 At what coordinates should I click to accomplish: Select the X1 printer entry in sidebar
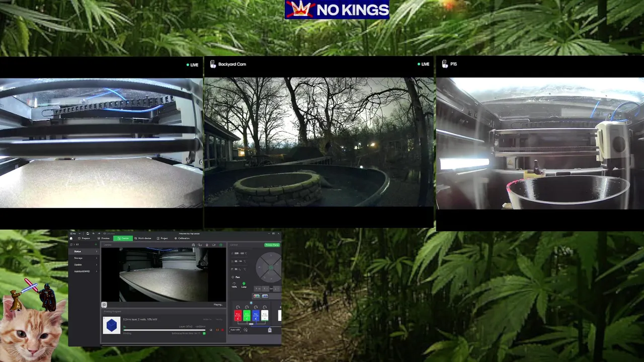coord(77,244)
